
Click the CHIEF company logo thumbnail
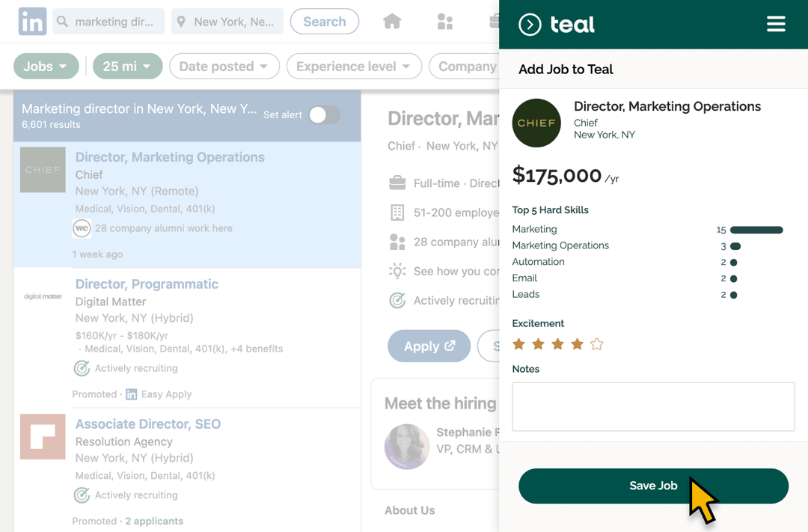(x=43, y=170)
